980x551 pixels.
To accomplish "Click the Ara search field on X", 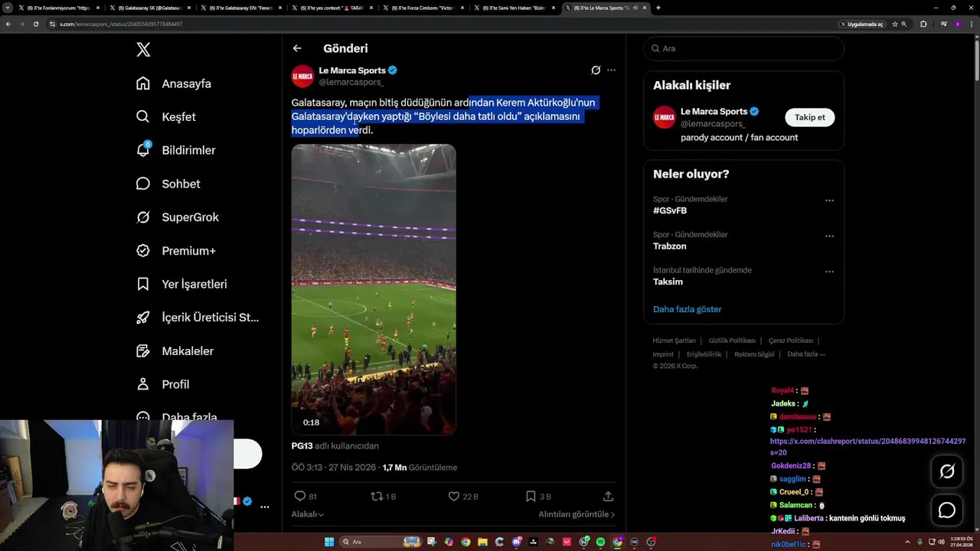I will click(x=744, y=48).
